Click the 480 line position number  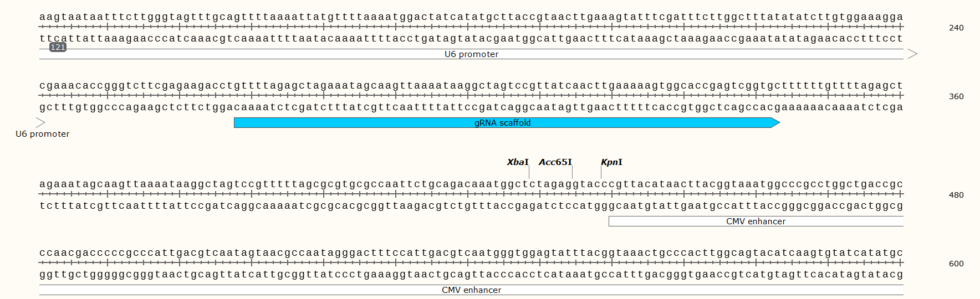coord(956,195)
